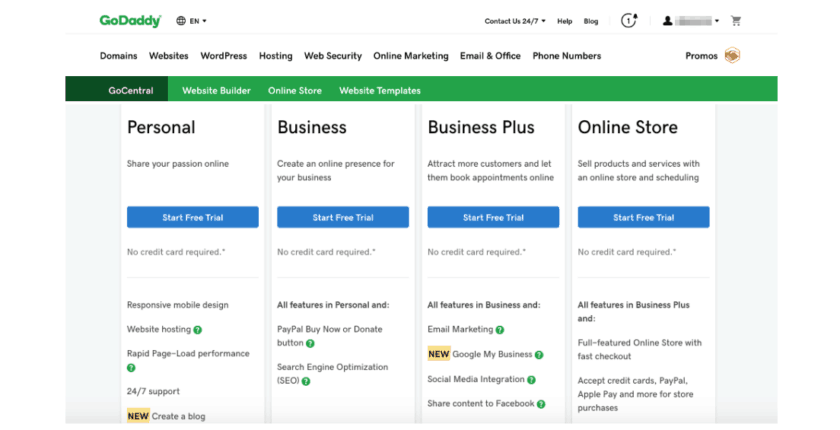Click help icon next to Email Marketing

coord(500,330)
